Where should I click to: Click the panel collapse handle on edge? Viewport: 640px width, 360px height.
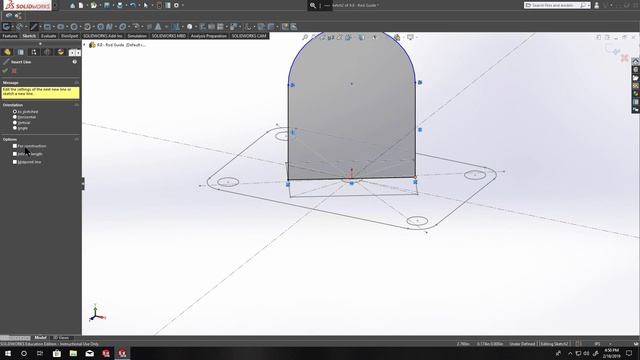(83, 183)
